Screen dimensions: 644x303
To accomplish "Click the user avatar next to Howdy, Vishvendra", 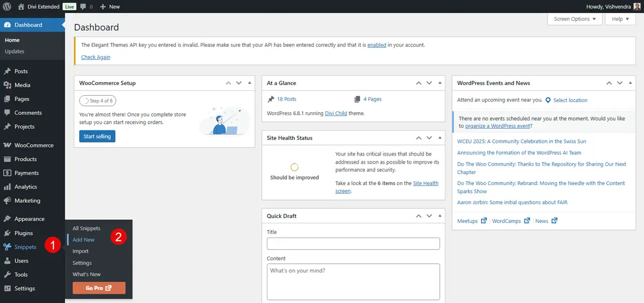I will (x=636, y=7).
